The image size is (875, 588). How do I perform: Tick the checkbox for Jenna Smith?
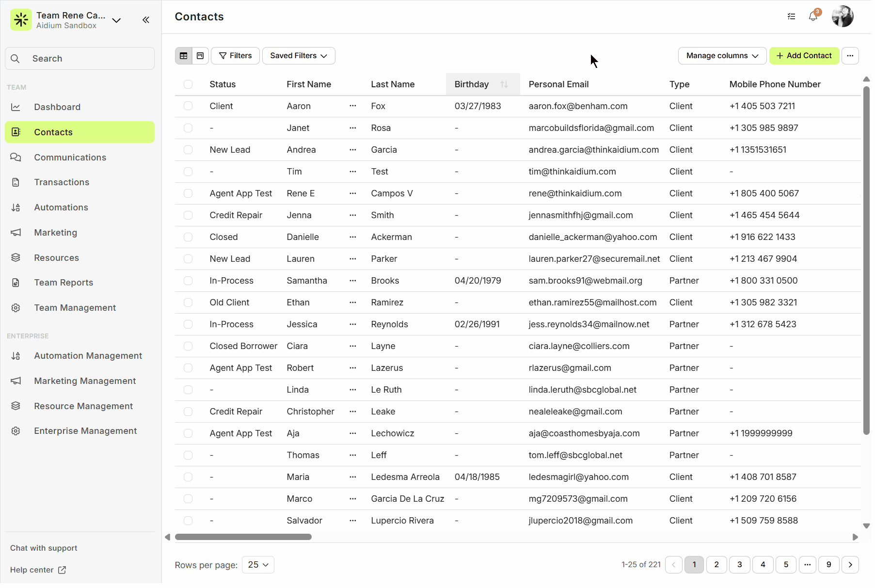pos(188,215)
